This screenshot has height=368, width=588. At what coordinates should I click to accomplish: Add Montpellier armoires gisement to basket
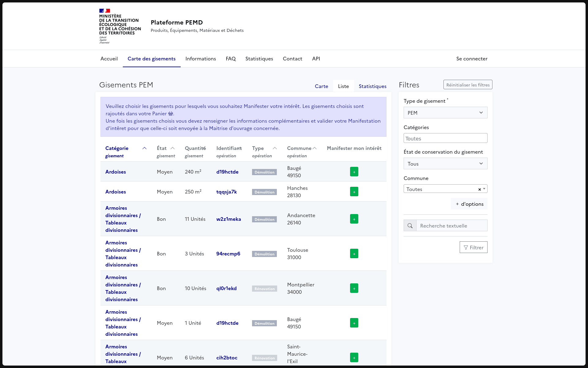pyautogui.click(x=354, y=288)
